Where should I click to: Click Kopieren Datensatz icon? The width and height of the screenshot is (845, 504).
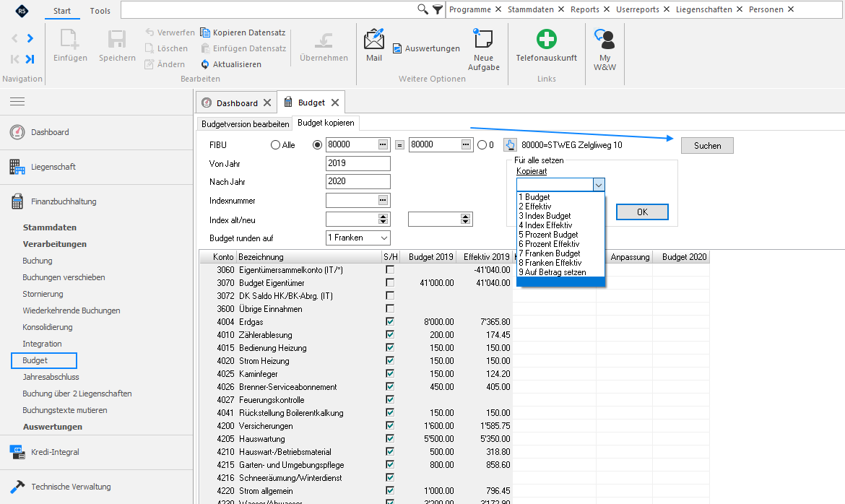205,32
